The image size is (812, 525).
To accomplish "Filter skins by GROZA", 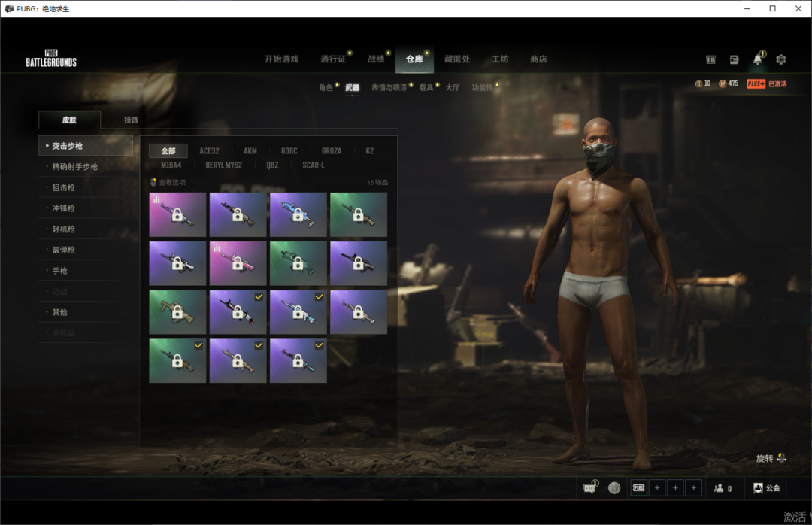I will 332,151.
